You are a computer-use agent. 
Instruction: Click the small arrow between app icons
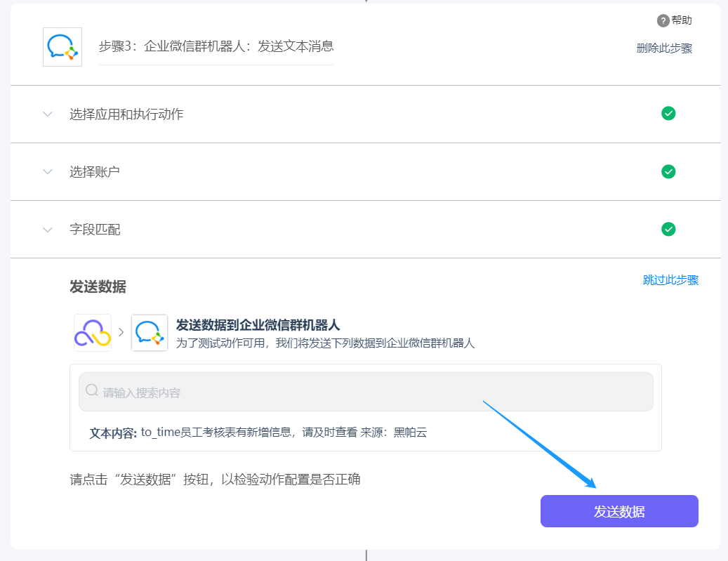(121, 332)
